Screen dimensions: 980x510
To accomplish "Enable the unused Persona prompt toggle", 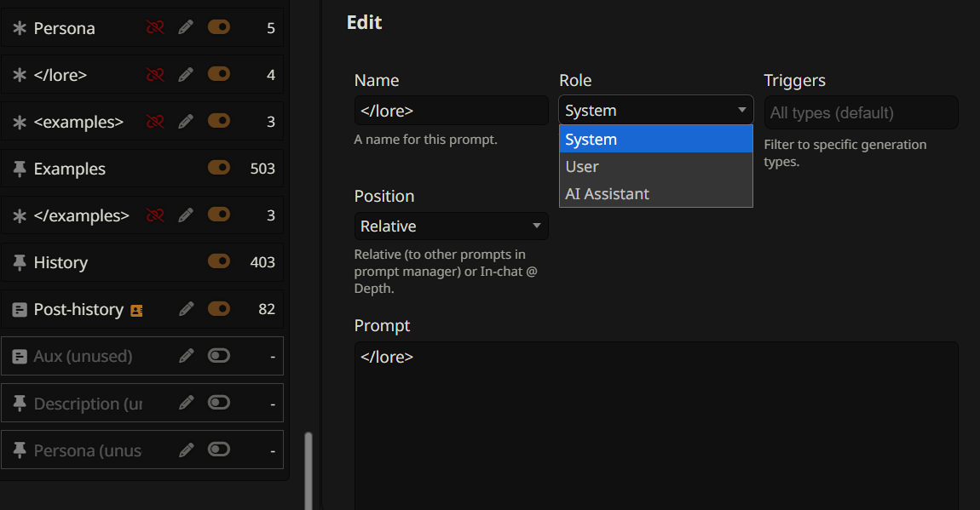I will tap(219, 450).
